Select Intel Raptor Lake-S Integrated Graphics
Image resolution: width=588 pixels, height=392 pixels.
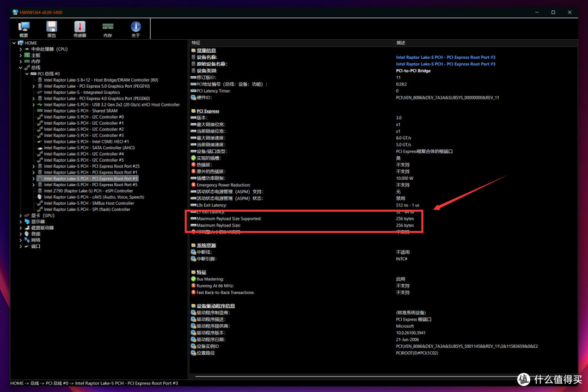coord(82,92)
